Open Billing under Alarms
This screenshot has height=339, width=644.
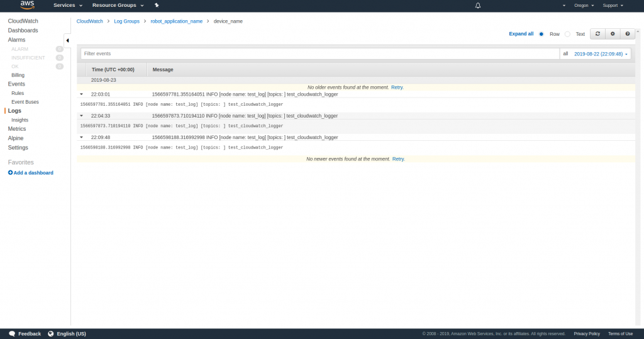(18, 75)
